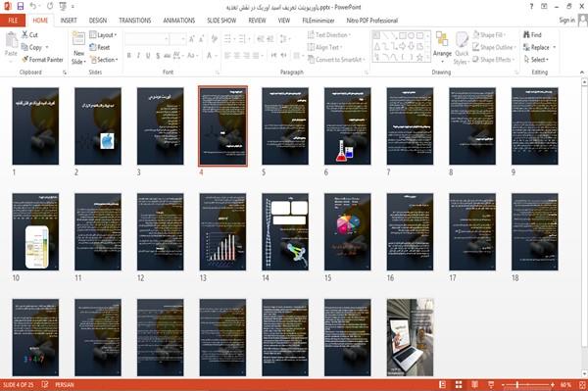
Task: Click Fit slide to window icon
Action: pos(582,384)
